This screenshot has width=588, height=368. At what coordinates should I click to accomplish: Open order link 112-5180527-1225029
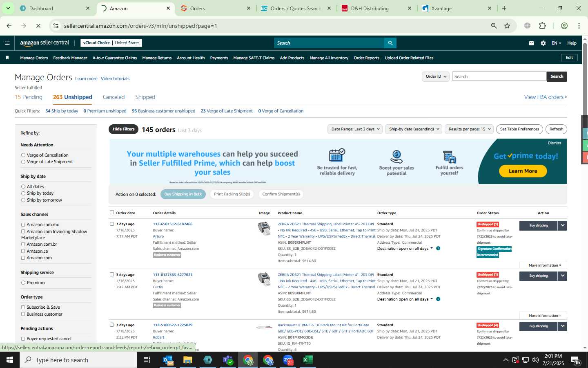coord(172,325)
